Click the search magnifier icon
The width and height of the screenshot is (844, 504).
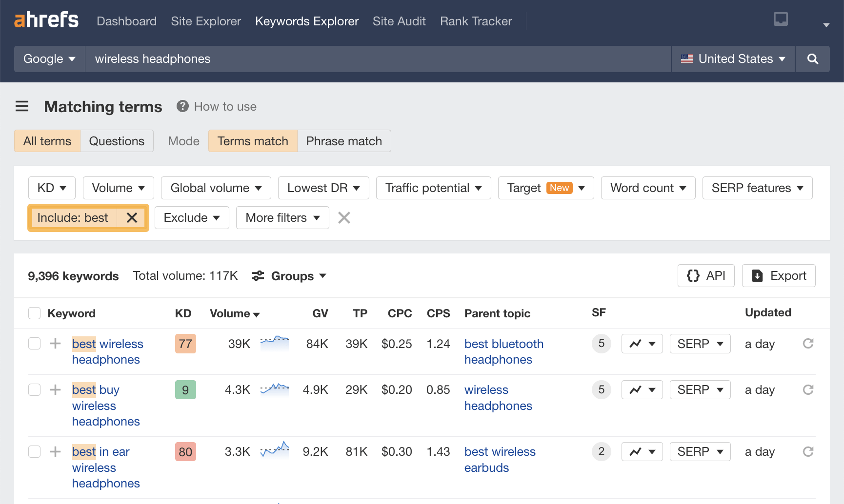click(812, 58)
